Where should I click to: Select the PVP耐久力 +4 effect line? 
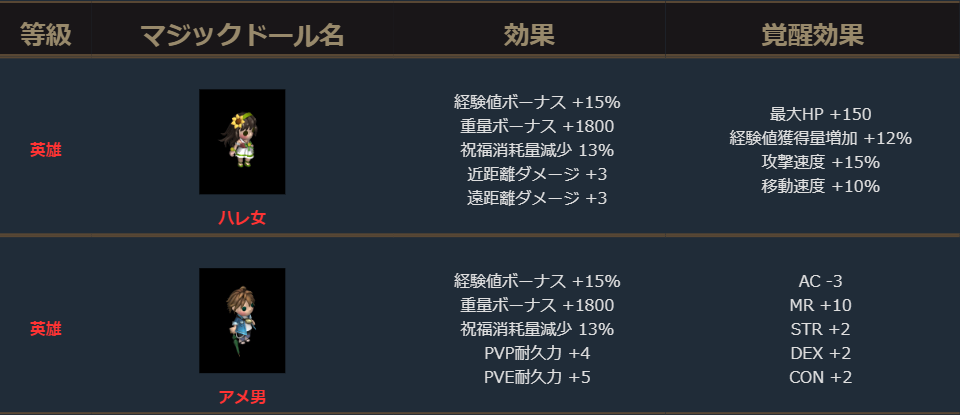coord(537,353)
